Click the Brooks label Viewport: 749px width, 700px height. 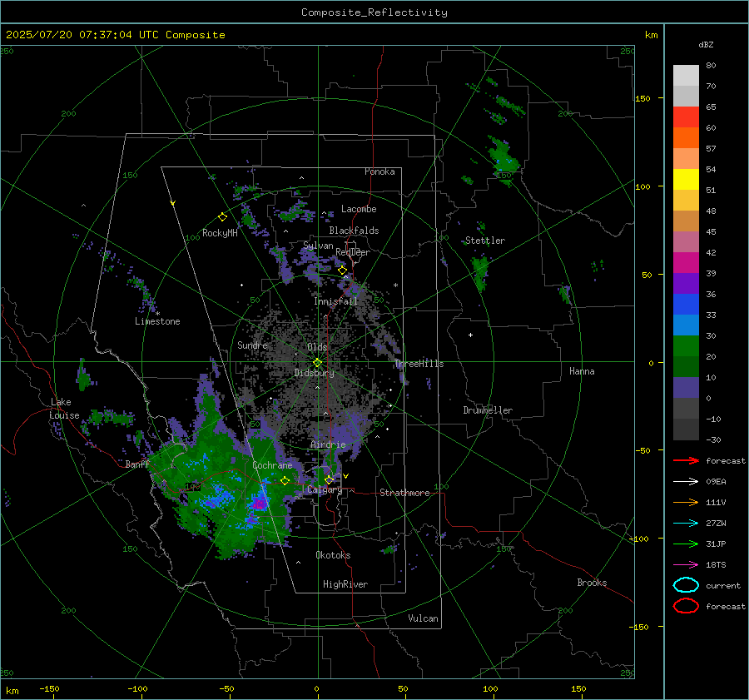click(592, 583)
